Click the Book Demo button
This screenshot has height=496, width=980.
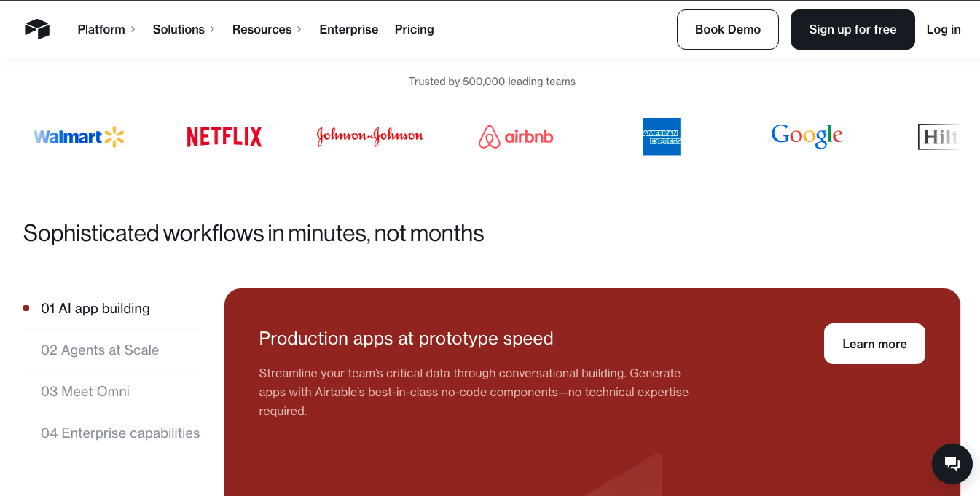(728, 29)
